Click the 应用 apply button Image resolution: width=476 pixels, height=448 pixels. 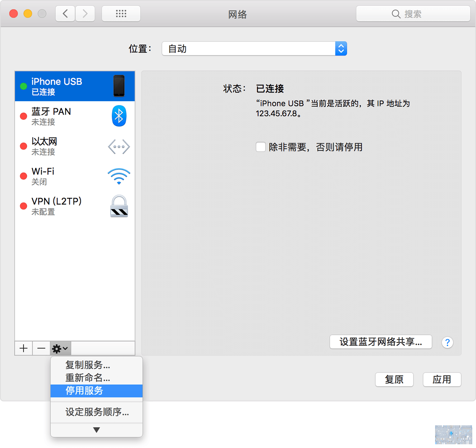tap(442, 380)
